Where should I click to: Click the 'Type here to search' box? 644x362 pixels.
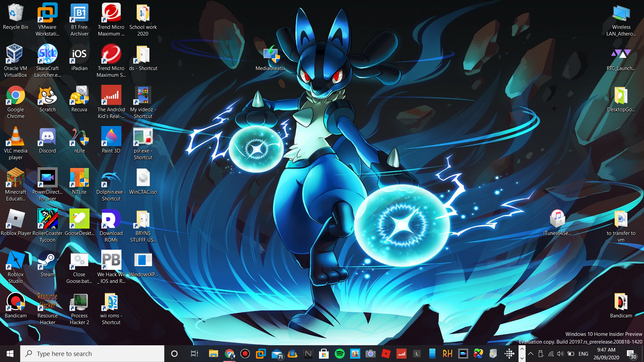tap(92, 354)
